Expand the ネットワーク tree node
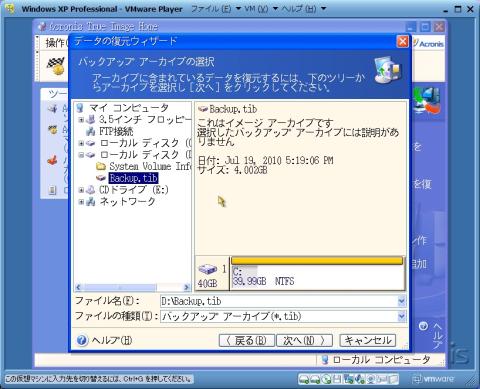480x389 pixels. (x=81, y=202)
